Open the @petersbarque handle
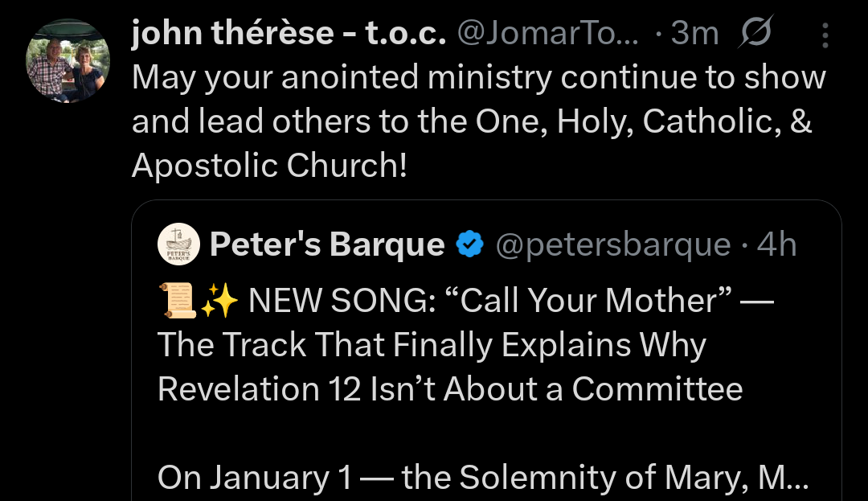Image resolution: width=868 pixels, height=501 pixels. [612, 244]
